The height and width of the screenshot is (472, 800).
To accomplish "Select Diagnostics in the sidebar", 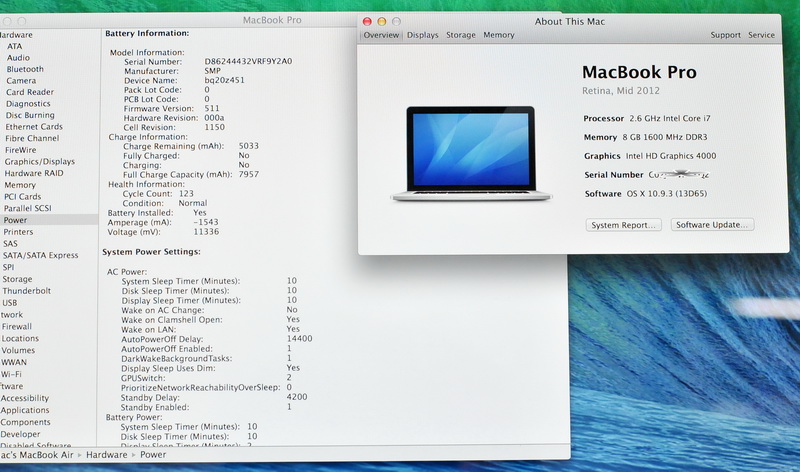I will [x=28, y=104].
